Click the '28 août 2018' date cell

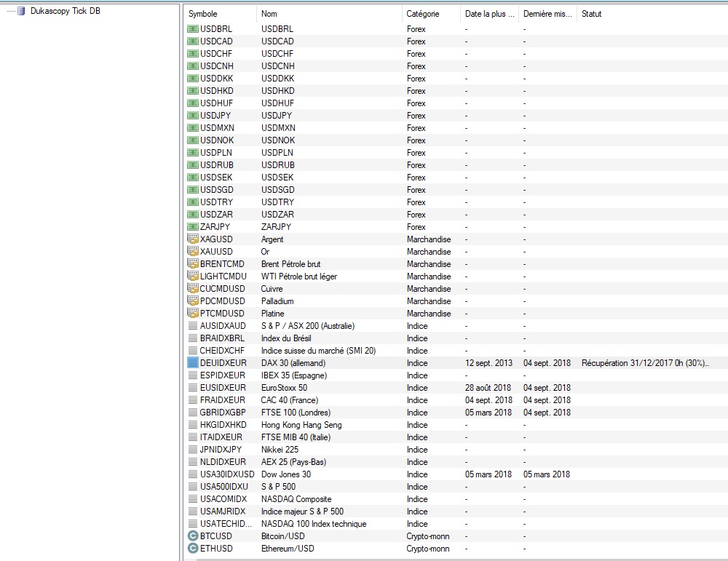click(488, 387)
